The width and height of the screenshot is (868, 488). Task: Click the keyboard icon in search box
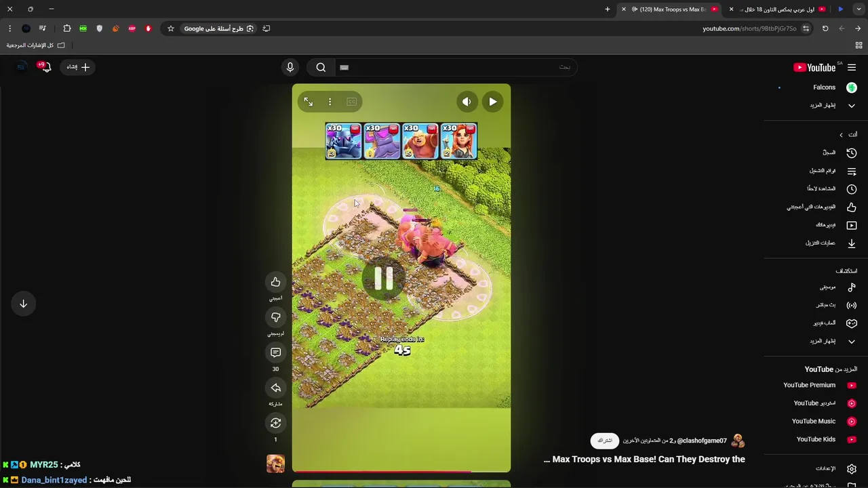(x=344, y=67)
